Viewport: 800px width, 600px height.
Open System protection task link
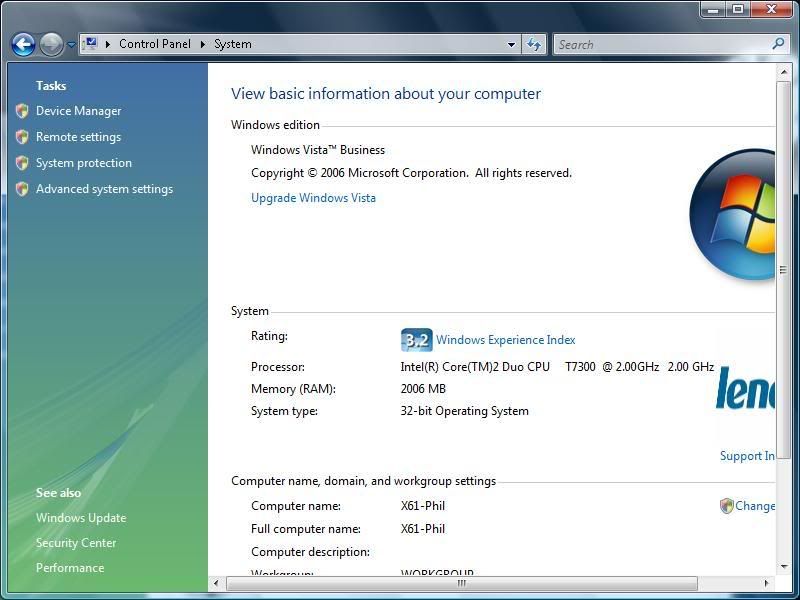click(84, 163)
